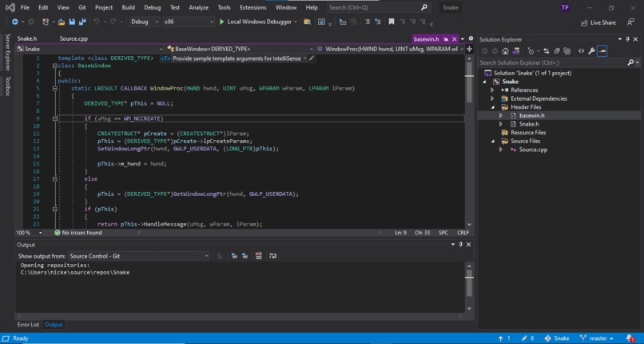
Task: Click Collapse All icon in Solution Explorer
Action: tap(557, 51)
